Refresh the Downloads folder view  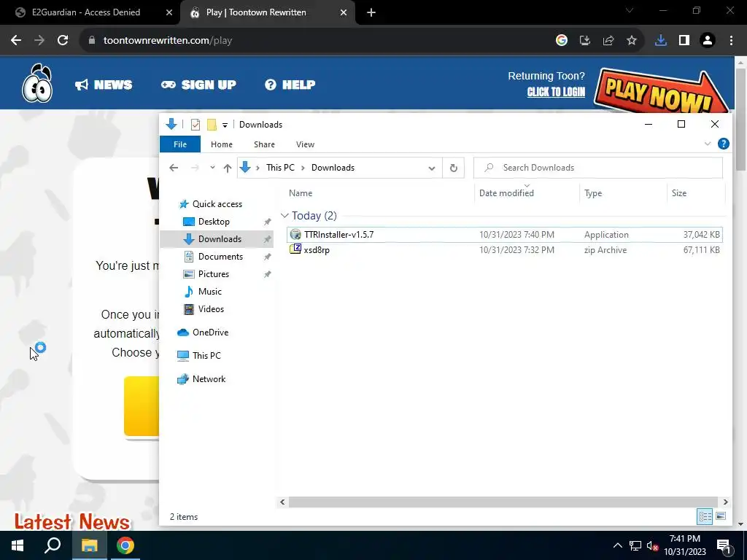(453, 168)
